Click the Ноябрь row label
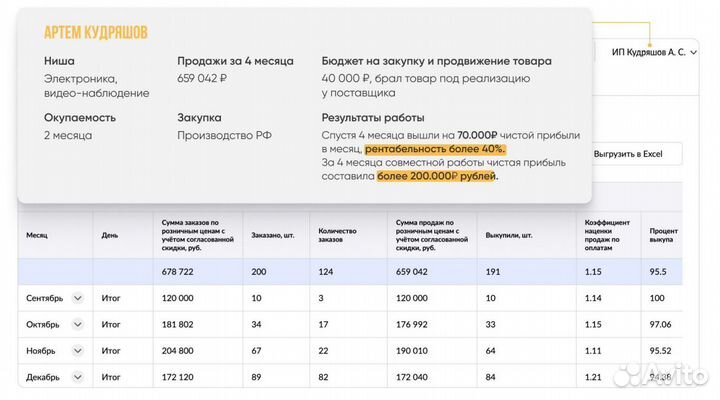This screenshot has height=400, width=720. point(40,351)
